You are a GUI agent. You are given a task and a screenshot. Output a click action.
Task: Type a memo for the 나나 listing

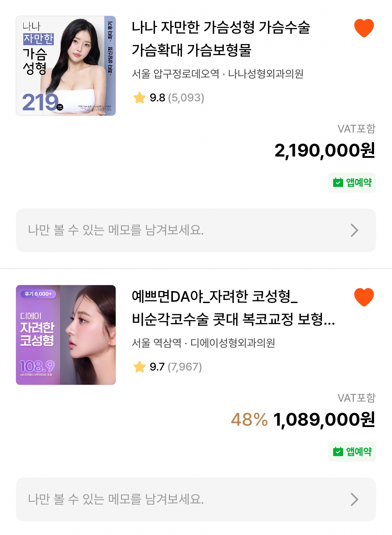pyautogui.click(x=166, y=230)
